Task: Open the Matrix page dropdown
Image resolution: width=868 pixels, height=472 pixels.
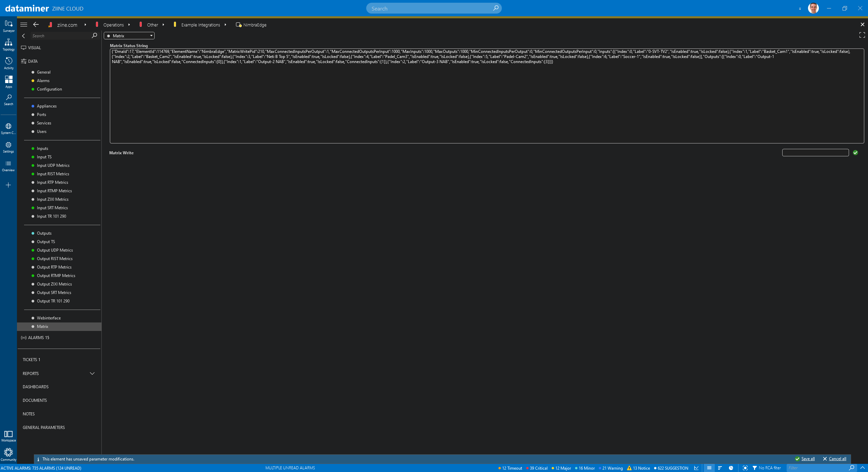Action: 129,36
